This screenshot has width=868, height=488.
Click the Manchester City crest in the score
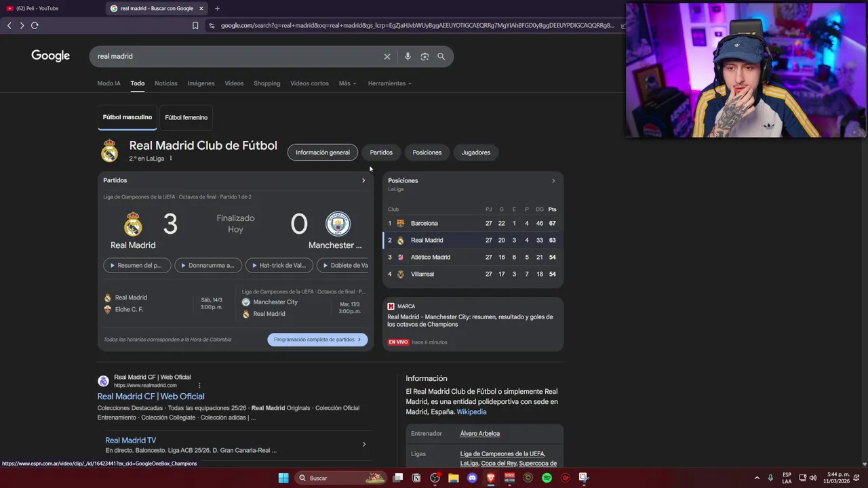[x=338, y=224]
